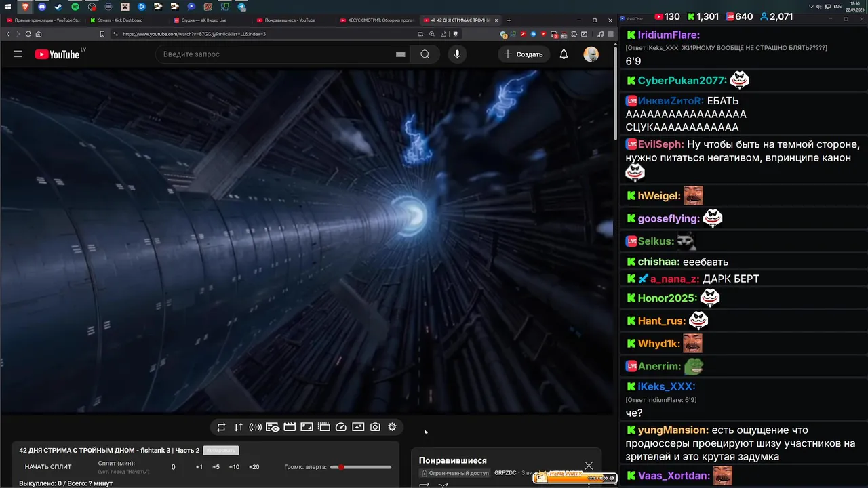868x488 pixels.
Task: Reload the page
Action: (28, 34)
